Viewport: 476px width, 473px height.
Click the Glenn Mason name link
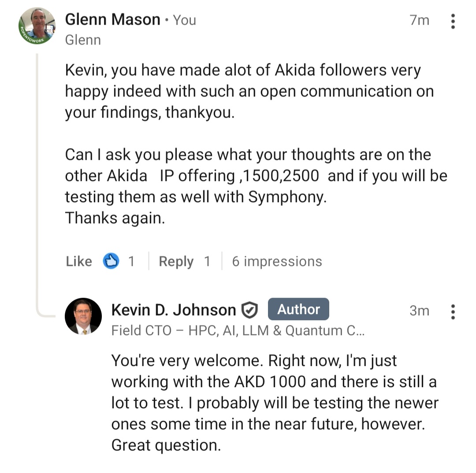click(112, 20)
